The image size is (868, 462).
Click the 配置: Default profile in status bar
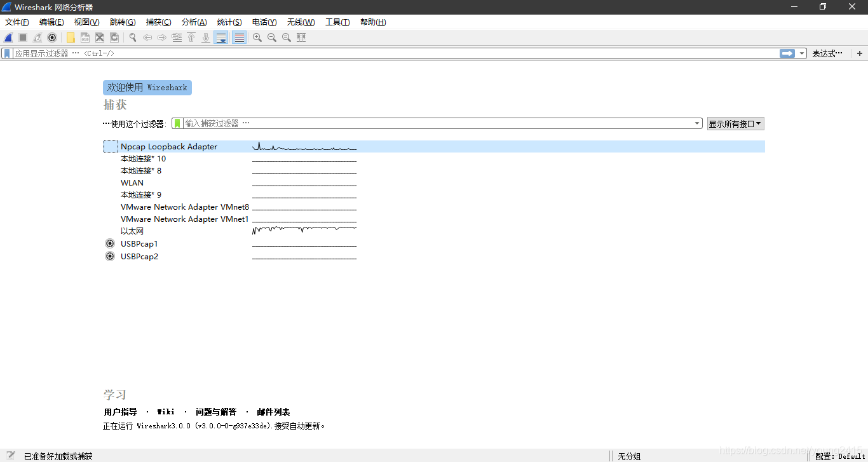point(840,456)
